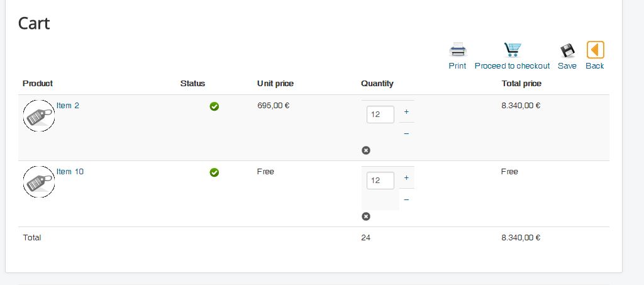Increase Item 2 quantity with plus button
This screenshot has height=285, width=644.
coord(406,111)
